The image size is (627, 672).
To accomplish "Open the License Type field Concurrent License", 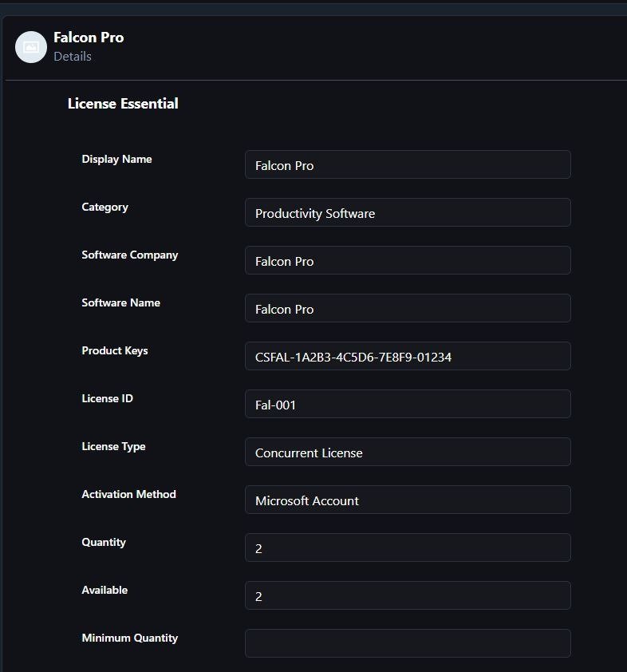I will (408, 453).
